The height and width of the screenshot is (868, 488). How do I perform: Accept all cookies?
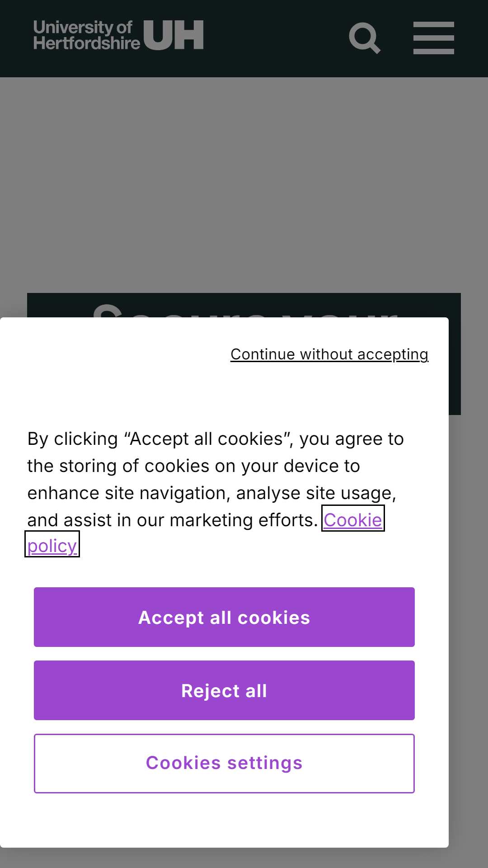tap(224, 617)
